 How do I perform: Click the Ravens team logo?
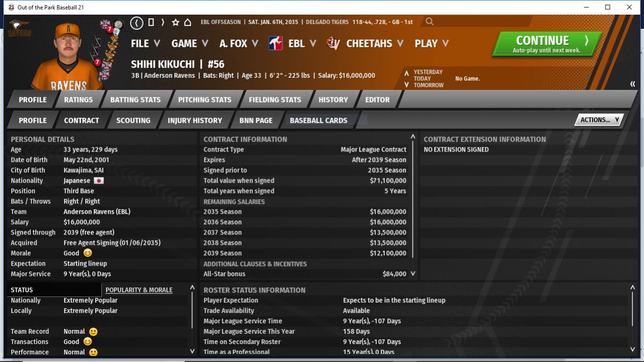pyautogui.click(x=19, y=28)
